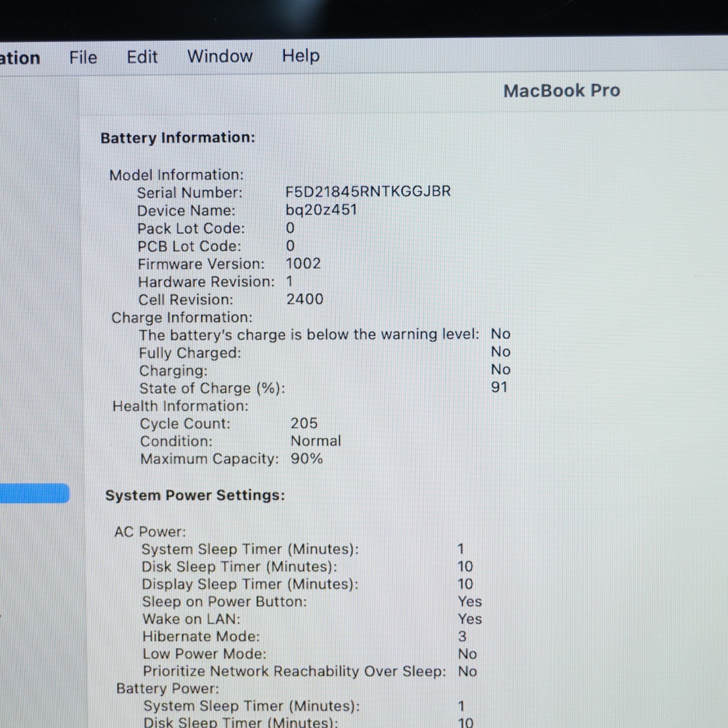Click the "PCB Lot Code:" label

point(189,246)
